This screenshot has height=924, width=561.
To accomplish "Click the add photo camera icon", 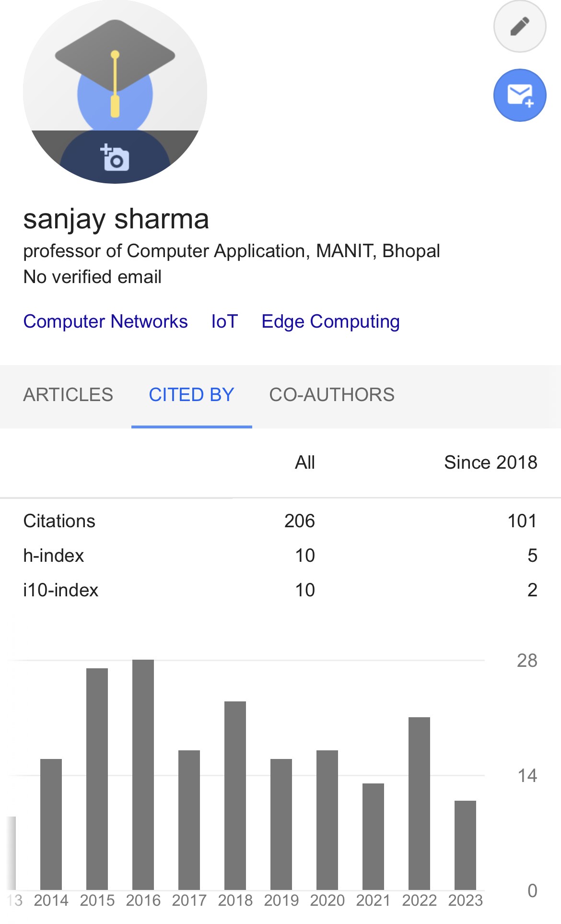I will [115, 158].
